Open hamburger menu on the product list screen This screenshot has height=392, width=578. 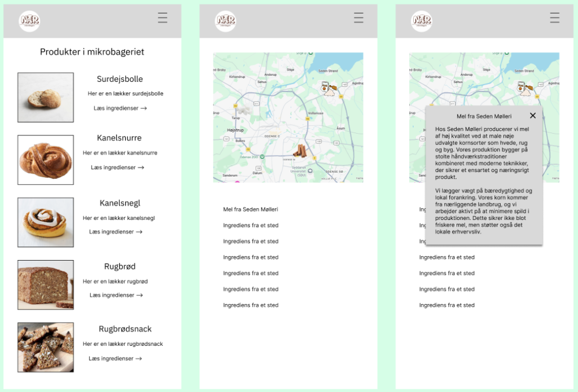[x=163, y=17]
